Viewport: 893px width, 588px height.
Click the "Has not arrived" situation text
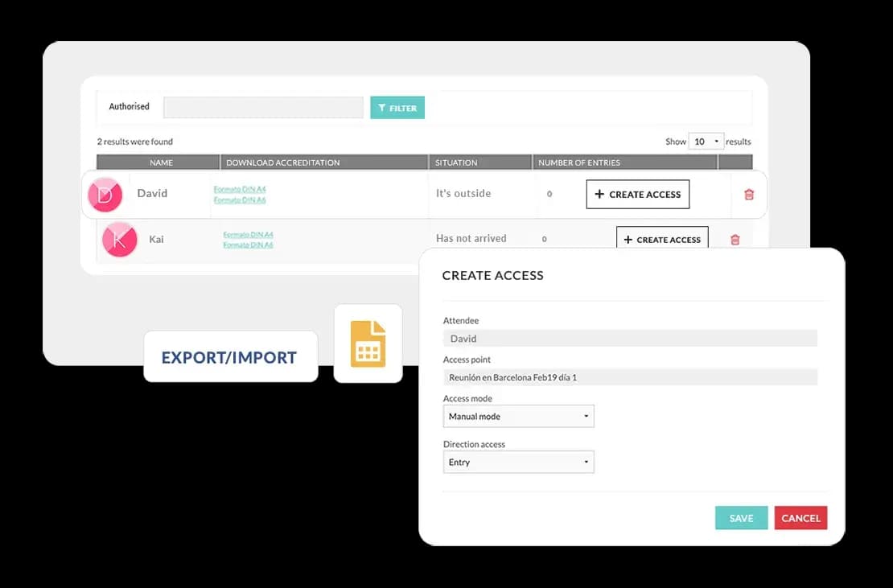coord(471,239)
